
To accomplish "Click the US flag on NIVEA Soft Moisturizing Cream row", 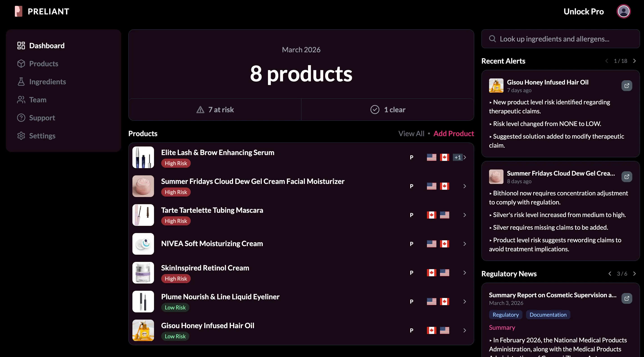I will pyautogui.click(x=431, y=244).
